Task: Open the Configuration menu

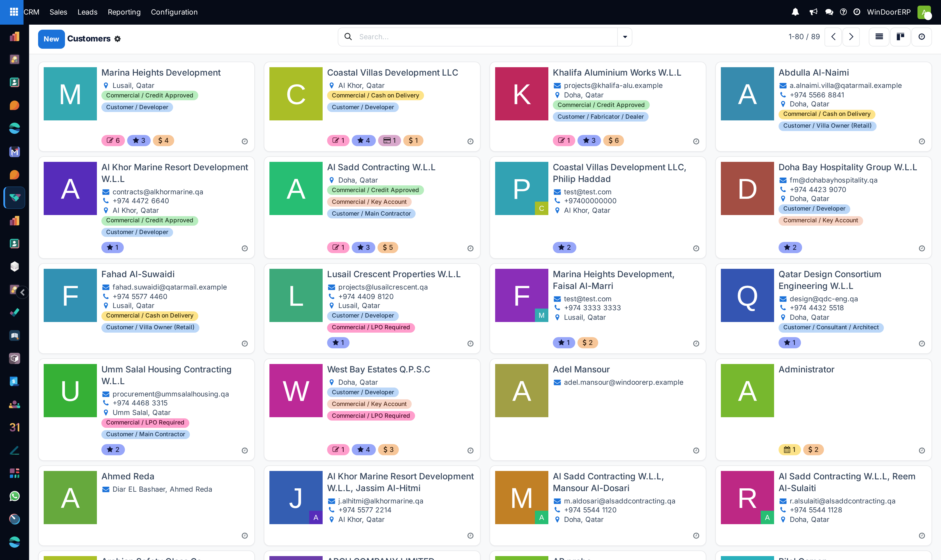Action: [174, 12]
